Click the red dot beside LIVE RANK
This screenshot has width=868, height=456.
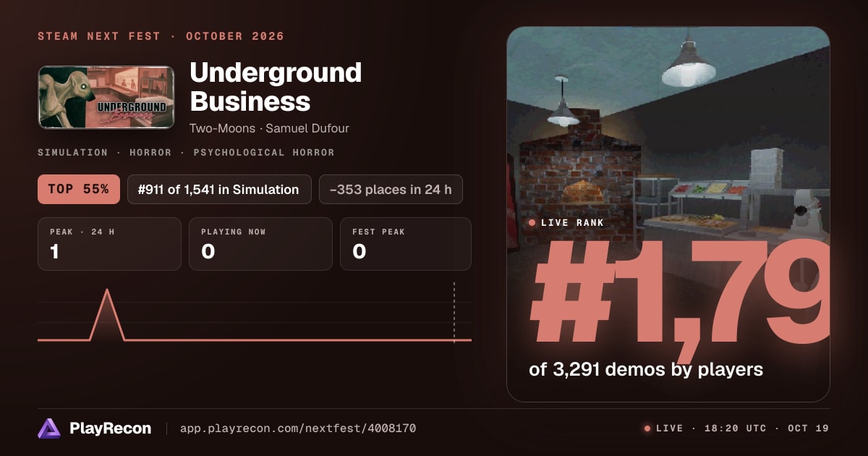click(x=532, y=223)
